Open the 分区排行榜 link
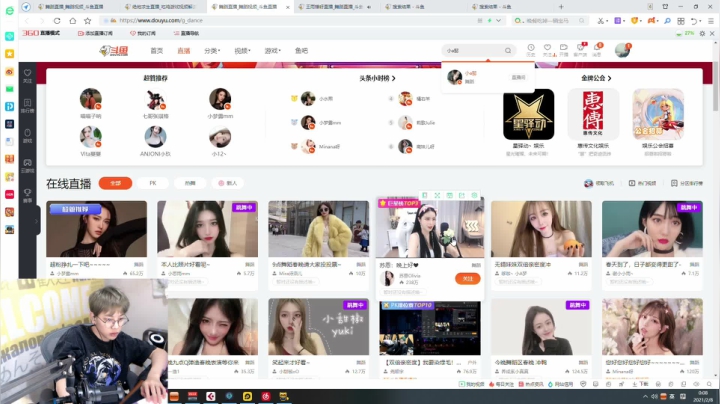Screen dimensions: 720x404 (x=687, y=183)
